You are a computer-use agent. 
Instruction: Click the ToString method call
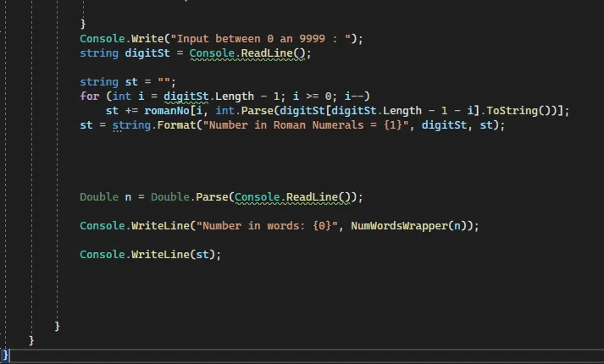(512, 111)
